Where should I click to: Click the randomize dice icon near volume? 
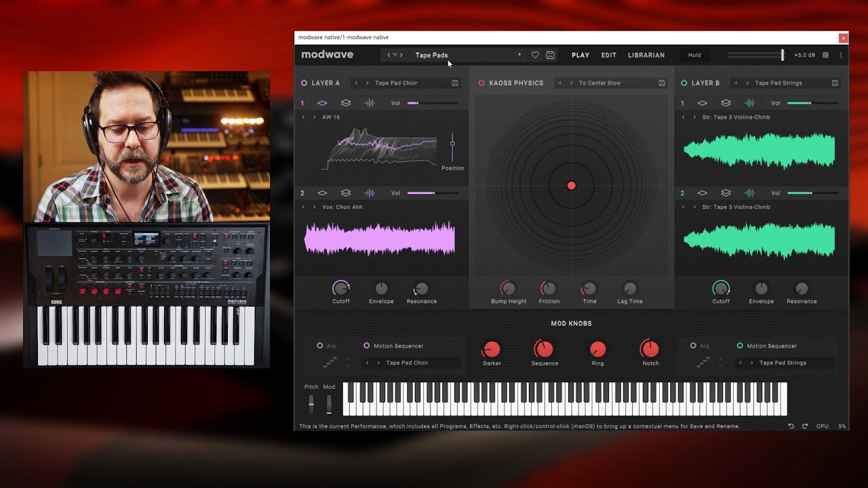[x=825, y=55]
